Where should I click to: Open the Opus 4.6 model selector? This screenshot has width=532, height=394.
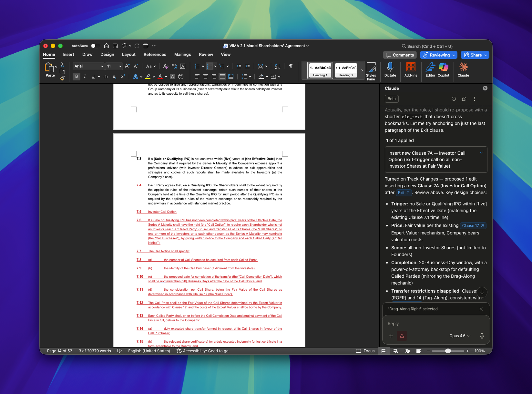click(x=460, y=336)
